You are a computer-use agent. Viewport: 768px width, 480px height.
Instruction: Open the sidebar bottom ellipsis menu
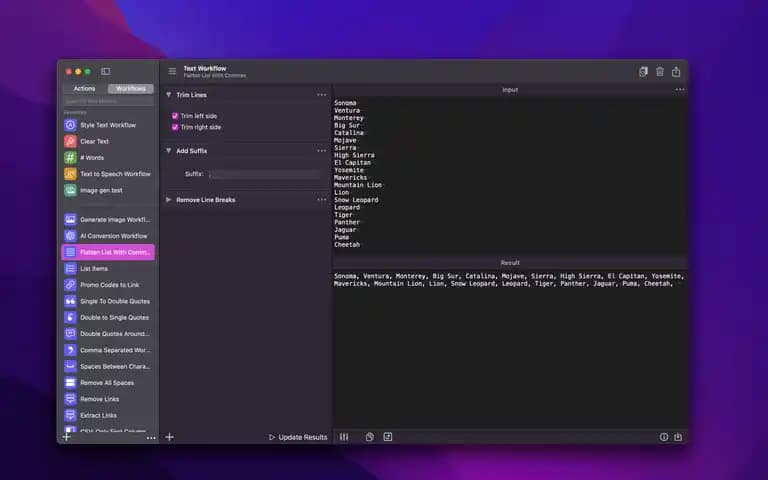[x=151, y=438]
